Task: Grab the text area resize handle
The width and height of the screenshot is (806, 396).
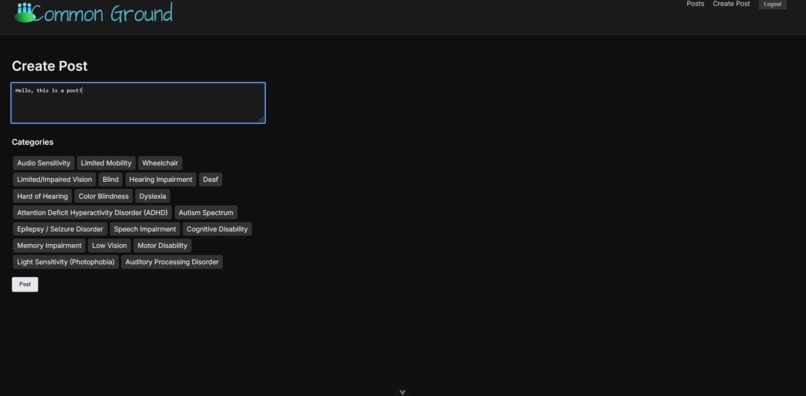Action: point(261,119)
